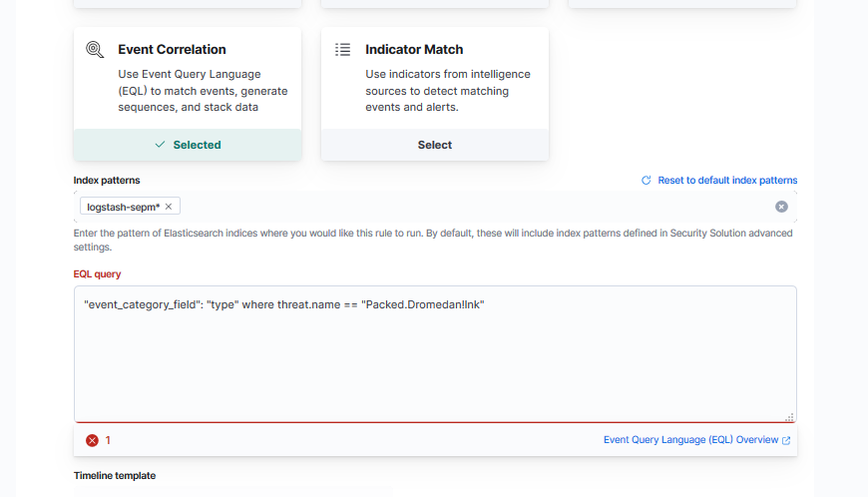The width and height of the screenshot is (868, 497).
Task: Click the Event Correlation magnifier icon
Action: click(x=95, y=49)
